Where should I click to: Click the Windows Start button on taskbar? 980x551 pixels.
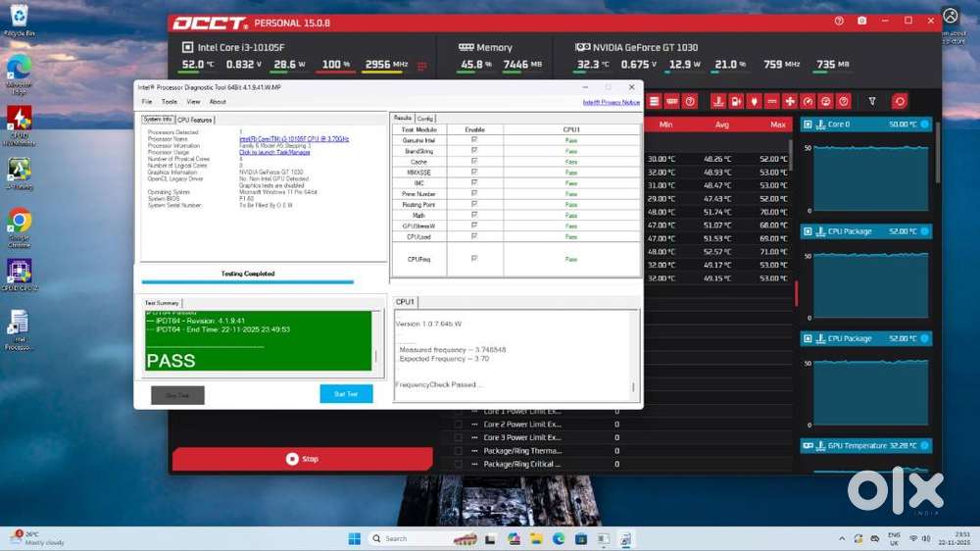pos(354,538)
